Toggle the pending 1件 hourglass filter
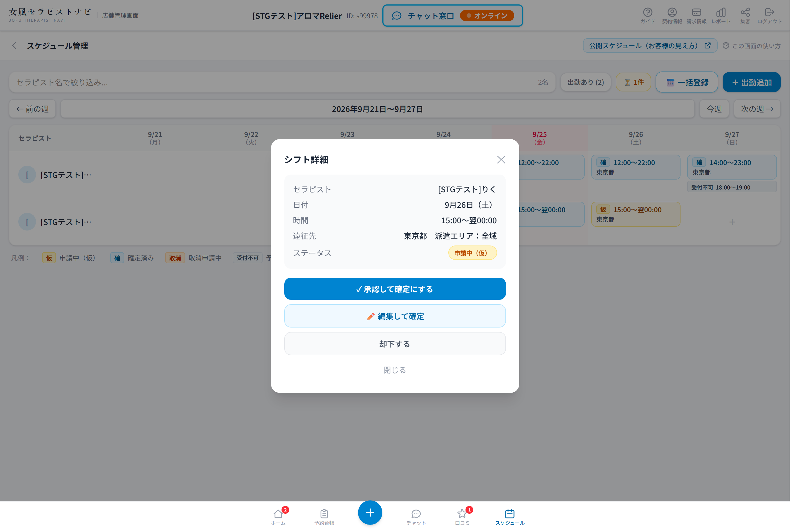Viewport: 798px width, 532px height. tap(633, 82)
